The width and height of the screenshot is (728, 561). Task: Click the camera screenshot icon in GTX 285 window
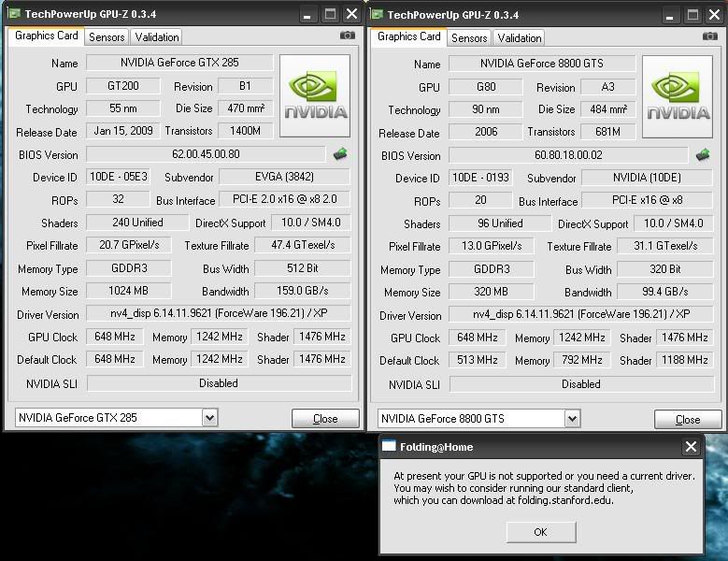[x=348, y=36]
